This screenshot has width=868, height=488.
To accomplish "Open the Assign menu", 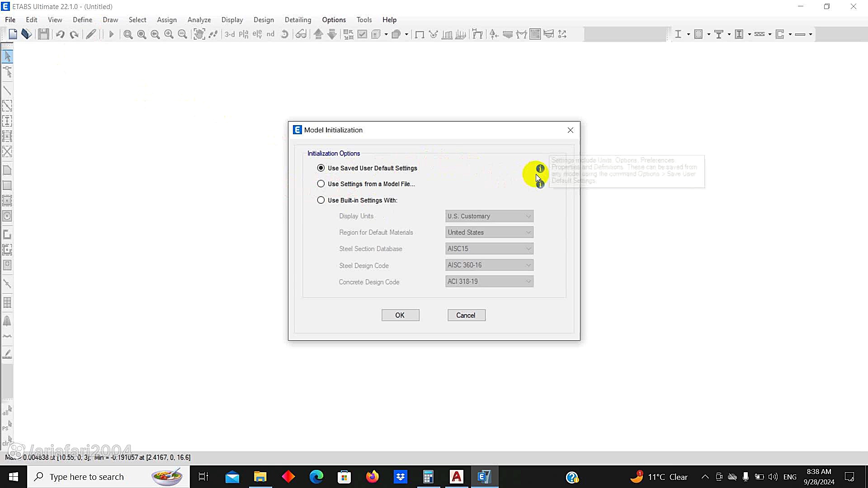I will tap(167, 20).
